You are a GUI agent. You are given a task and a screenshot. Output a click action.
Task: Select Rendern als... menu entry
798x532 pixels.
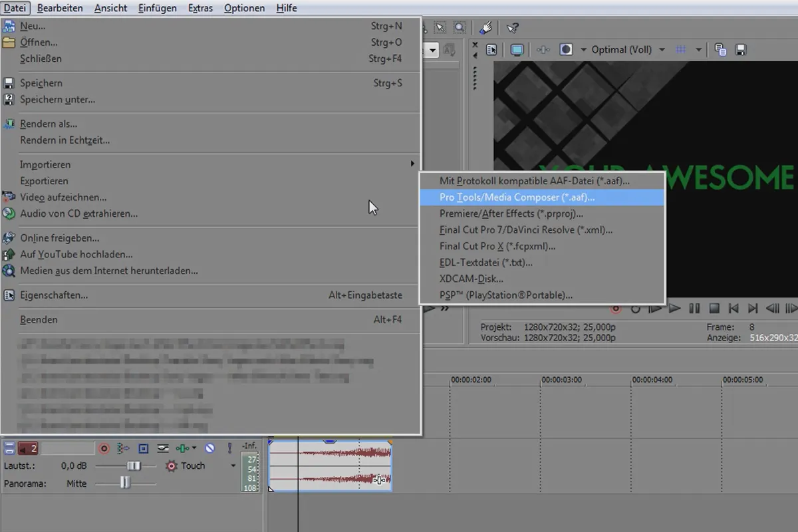(x=211, y=124)
